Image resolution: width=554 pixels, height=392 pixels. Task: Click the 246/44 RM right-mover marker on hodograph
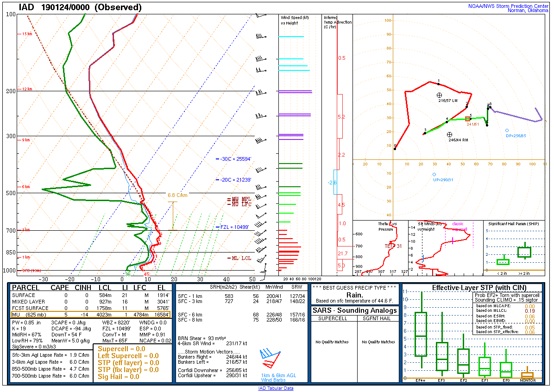click(x=449, y=135)
